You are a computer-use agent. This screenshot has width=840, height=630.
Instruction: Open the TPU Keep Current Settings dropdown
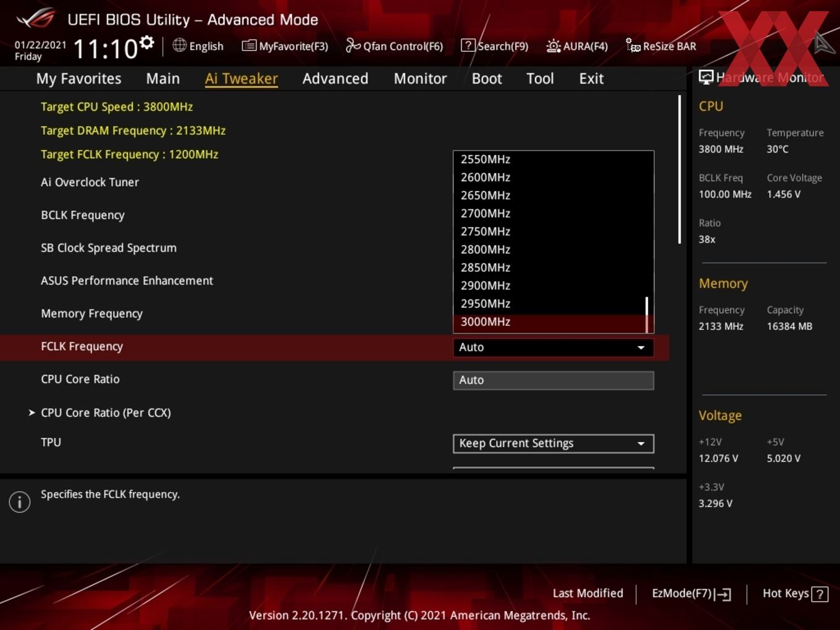[x=553, y=443]
